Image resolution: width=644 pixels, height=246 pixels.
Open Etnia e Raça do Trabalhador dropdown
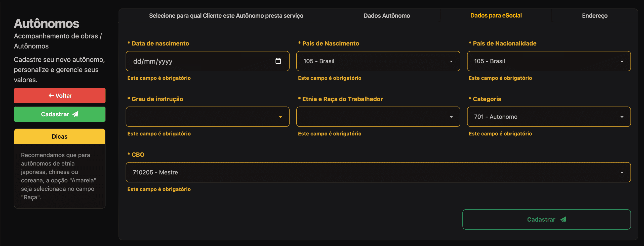tap(378, 117)
